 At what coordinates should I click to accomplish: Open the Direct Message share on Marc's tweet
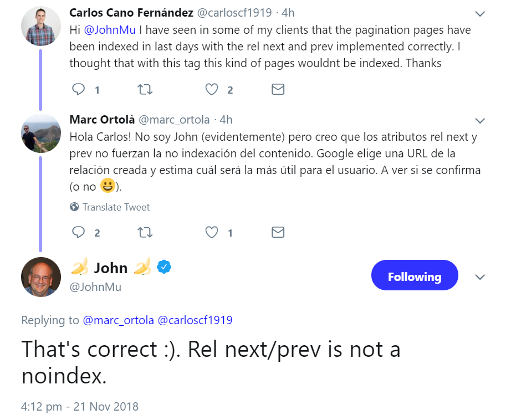(278, 232)
